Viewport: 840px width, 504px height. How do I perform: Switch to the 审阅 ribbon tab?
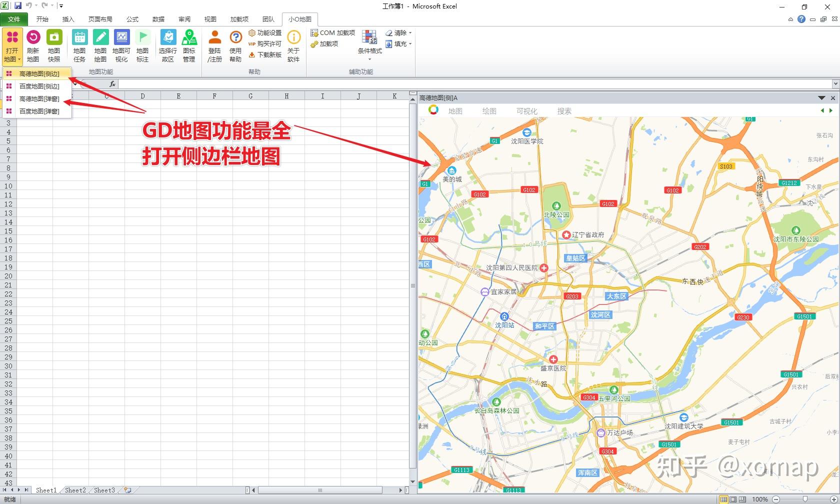pos(184,19)
